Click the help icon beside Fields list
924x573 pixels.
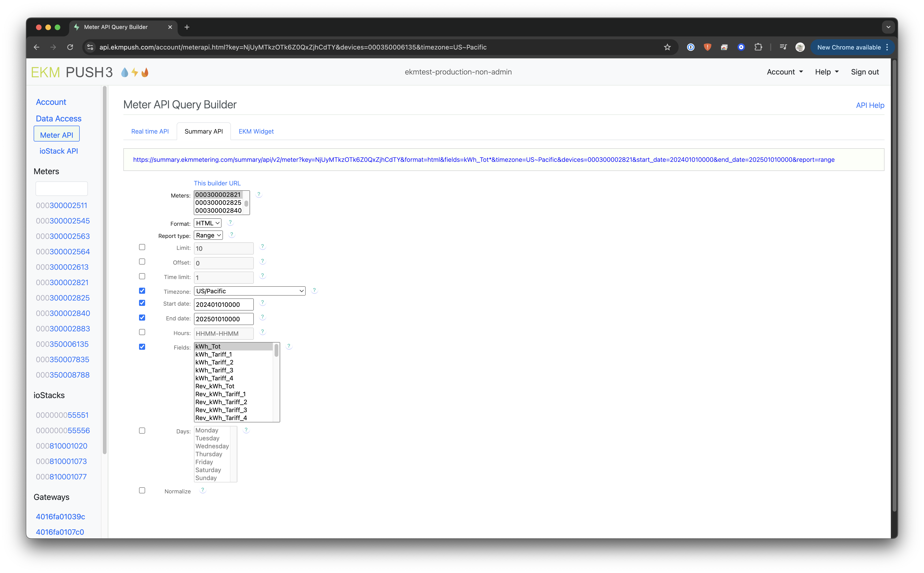tap(289, 346)
